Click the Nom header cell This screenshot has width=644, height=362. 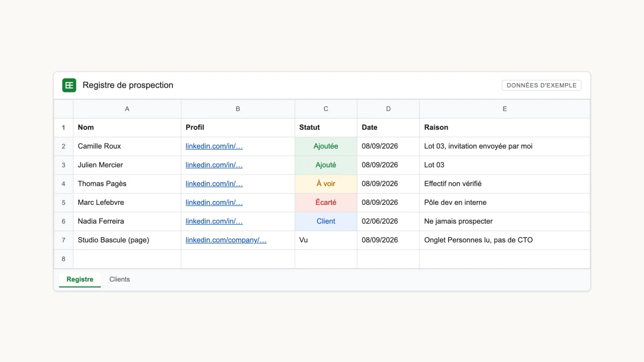(127, 128)
